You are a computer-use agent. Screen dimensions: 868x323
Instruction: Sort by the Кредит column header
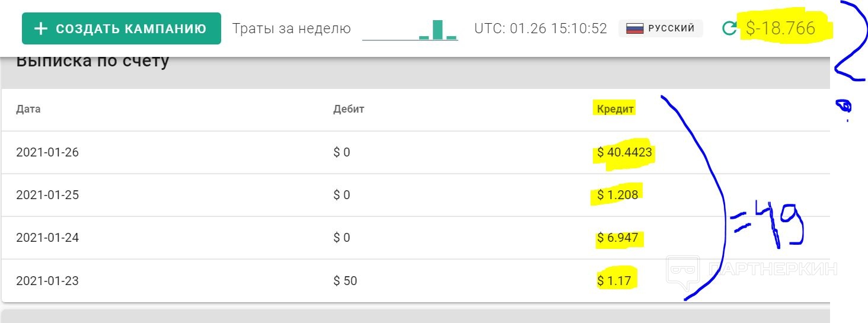(x=615, y=109)
